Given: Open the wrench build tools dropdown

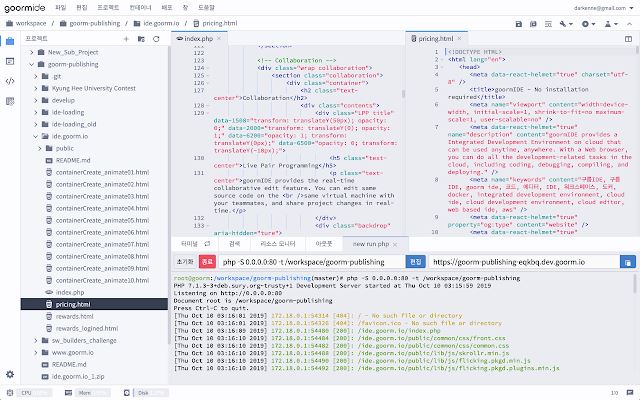Looking at the screenshot, I should [566, 24].
